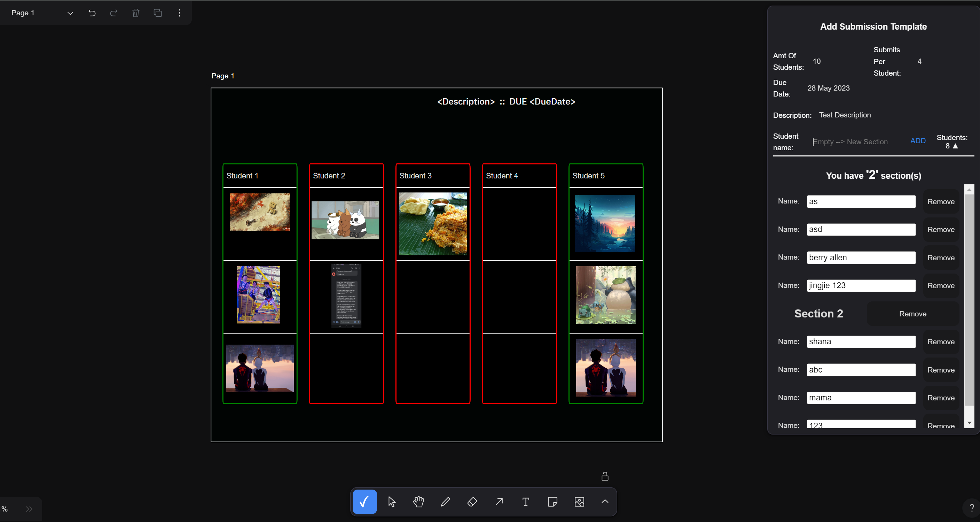Select the cursor selection tool
Screen dimensions: 980x522
point(391,501)
